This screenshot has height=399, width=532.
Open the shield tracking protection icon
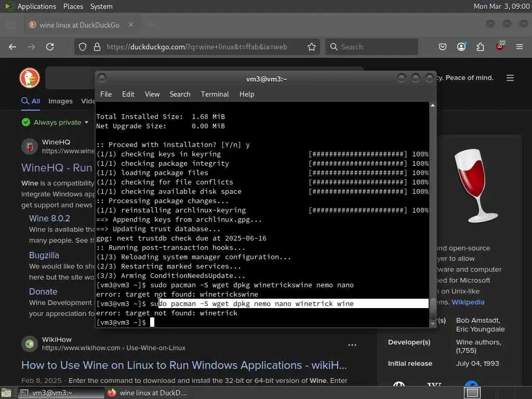[83, 47]
